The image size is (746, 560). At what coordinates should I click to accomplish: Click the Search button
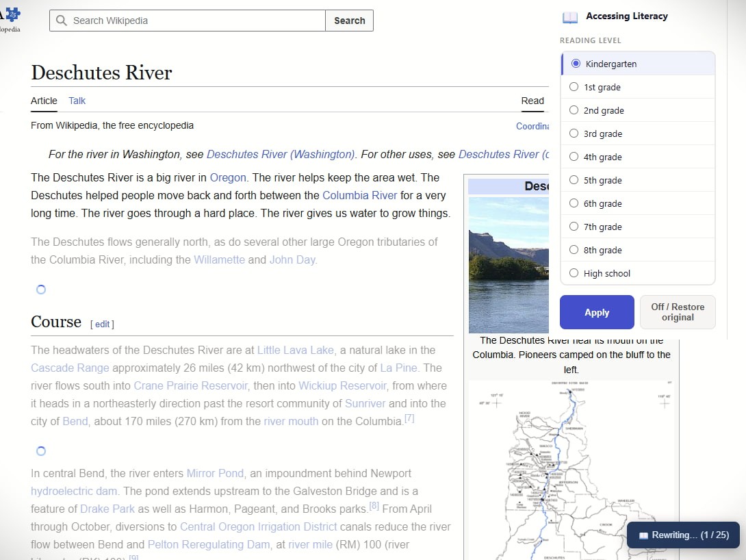349,21
